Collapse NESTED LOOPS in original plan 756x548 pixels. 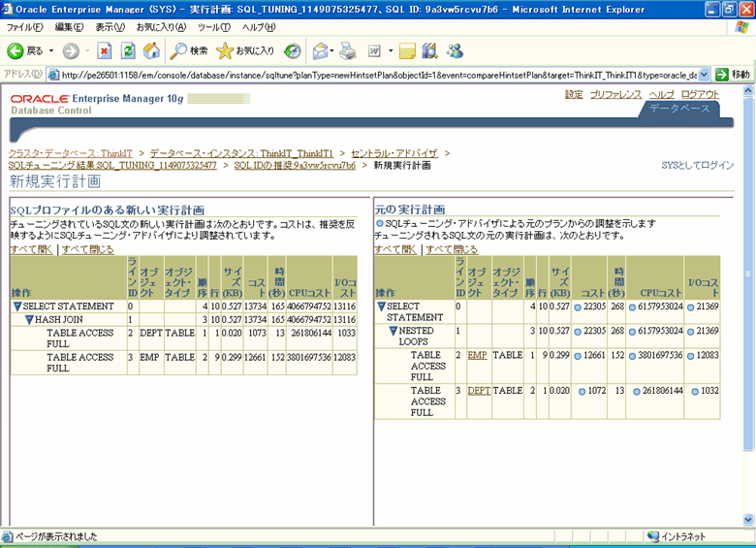[x=395, y=331]
